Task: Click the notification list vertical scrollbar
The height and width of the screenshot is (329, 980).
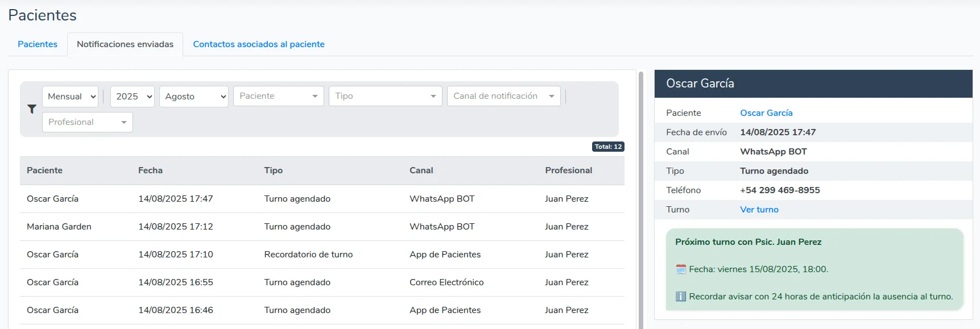Action: (x=641, y=199)
